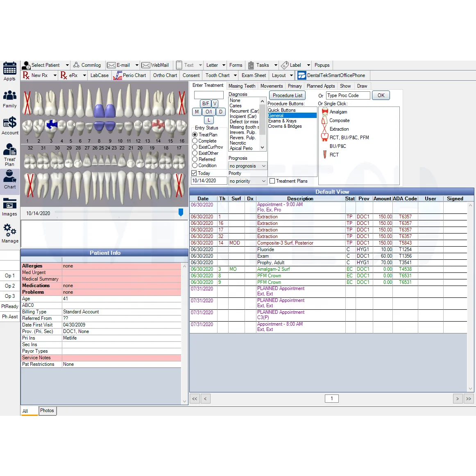Create a New Rx

click(35, 75)
